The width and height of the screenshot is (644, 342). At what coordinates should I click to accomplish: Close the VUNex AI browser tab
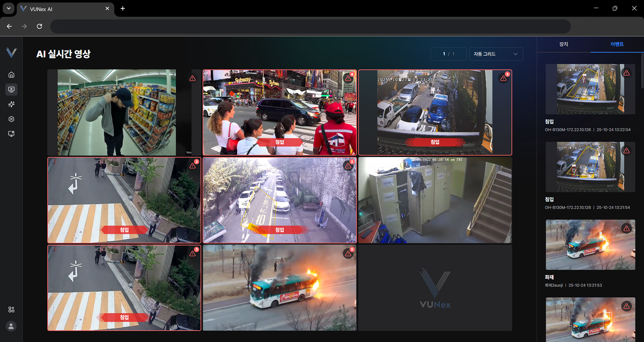coord(107,8)
